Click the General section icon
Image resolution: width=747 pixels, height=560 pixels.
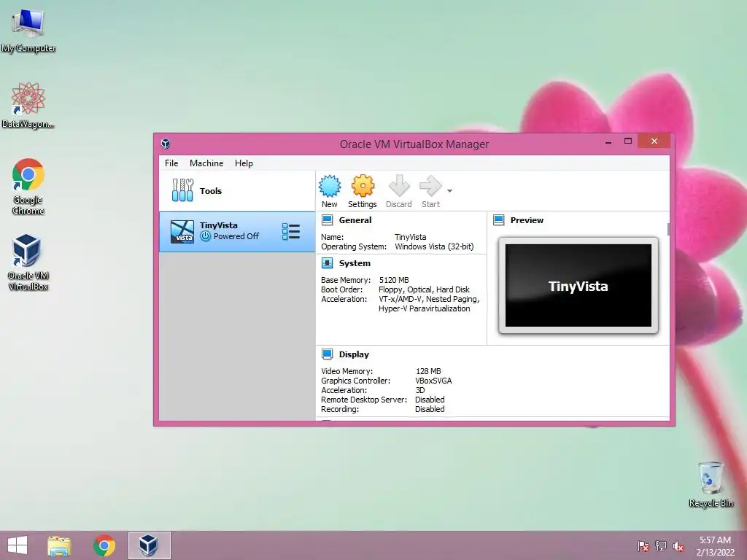pos(327,220)
